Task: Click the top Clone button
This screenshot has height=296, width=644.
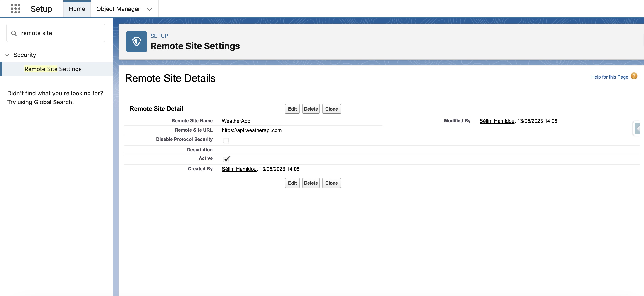Action: [331, 109]
